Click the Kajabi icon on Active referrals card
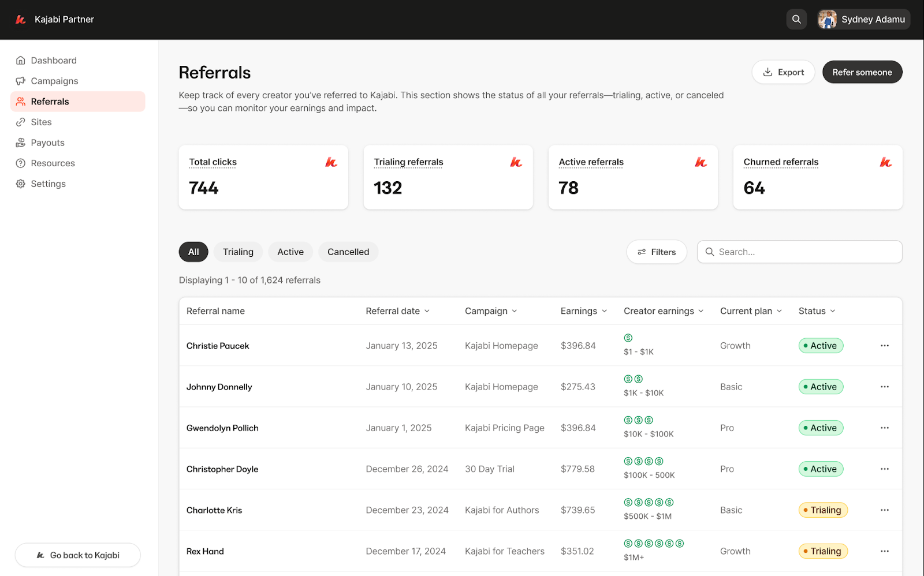The width and height of the screenshot is (924, 576). pyautogui.click(x=701, y=162)
